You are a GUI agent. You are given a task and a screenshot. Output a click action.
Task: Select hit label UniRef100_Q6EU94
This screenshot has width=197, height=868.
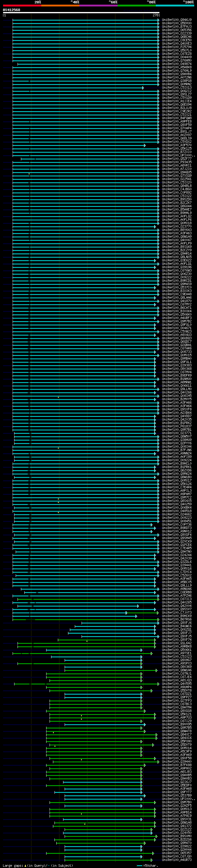177,104
